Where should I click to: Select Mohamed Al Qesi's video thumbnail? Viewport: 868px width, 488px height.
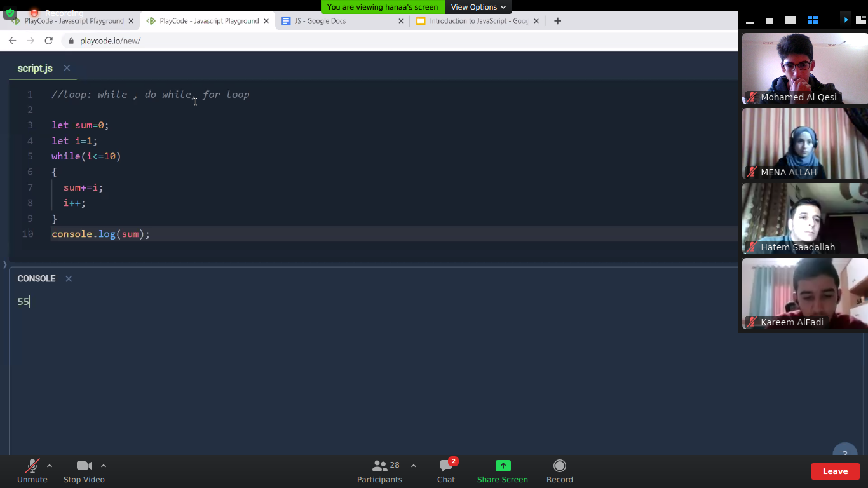(x=804, y=68)
